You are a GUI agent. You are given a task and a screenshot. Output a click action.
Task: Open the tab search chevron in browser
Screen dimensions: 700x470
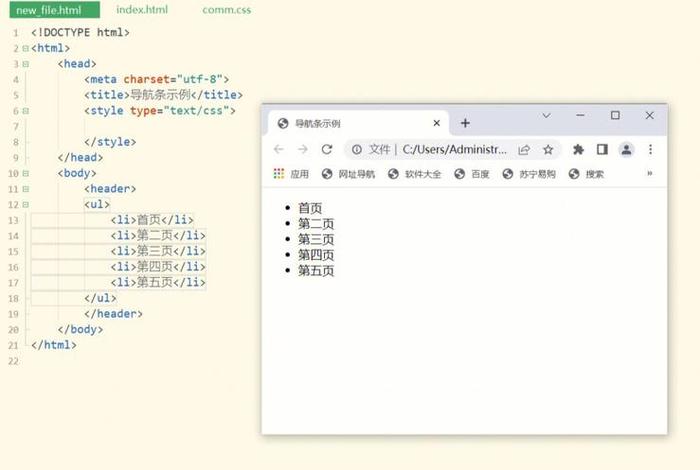(x=546, y=116)
